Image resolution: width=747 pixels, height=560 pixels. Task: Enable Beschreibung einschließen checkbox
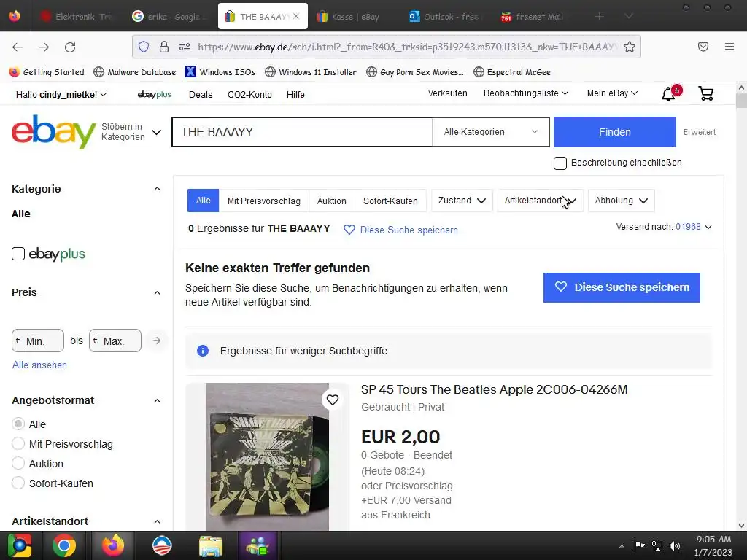pyautogui.click(x=560, y=163)
